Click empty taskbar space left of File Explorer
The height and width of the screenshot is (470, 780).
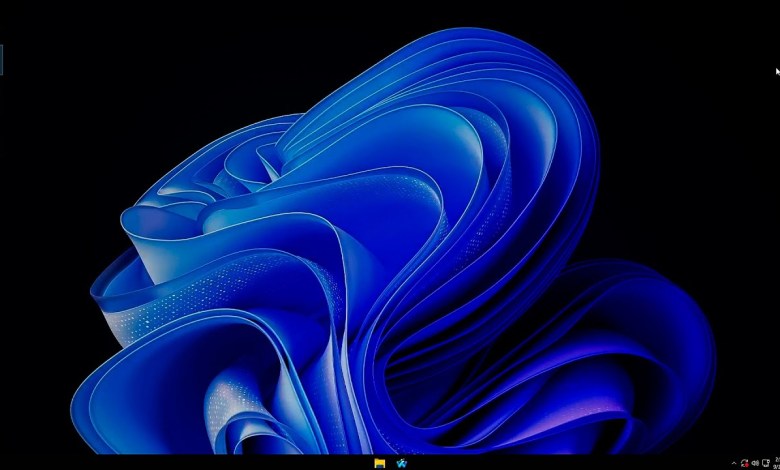click(200, 463)
